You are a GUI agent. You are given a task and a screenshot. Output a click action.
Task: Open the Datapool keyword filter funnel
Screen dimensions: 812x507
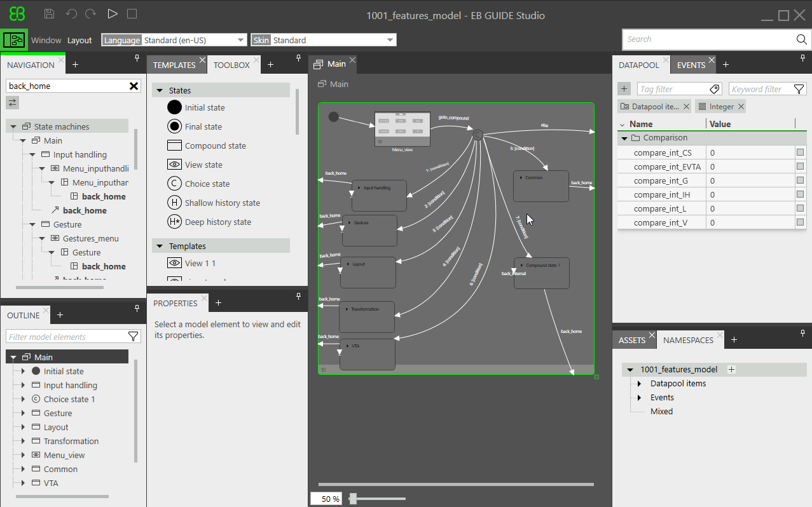tap(799, 89)
